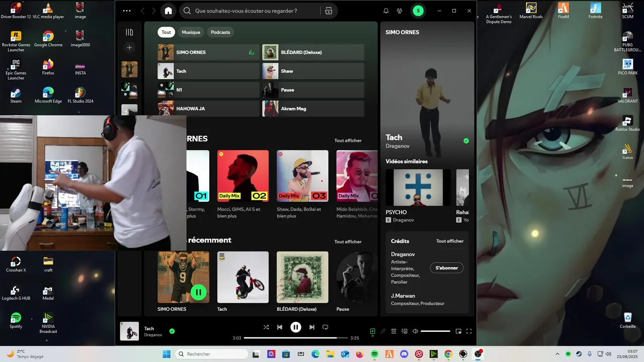Open the play queue
Image resolution: width=644 pixels, height=362 pixels.
click(x=394, y=331)
